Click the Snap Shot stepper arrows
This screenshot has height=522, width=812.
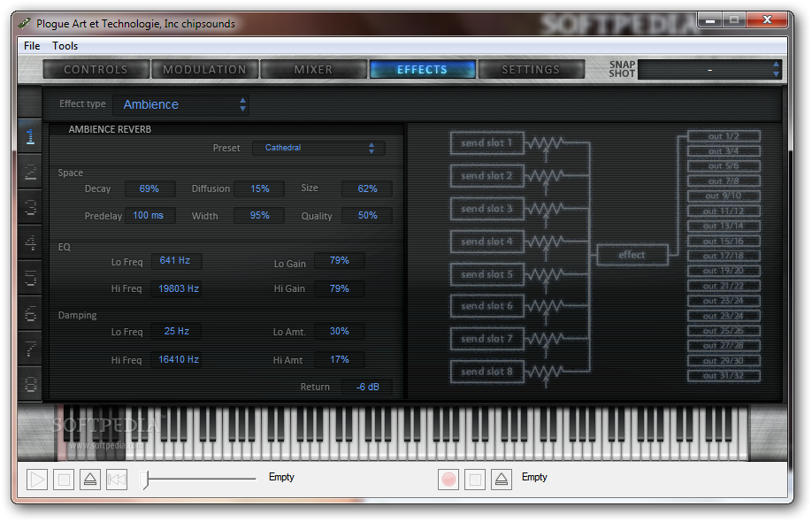[x=776, y=69]
